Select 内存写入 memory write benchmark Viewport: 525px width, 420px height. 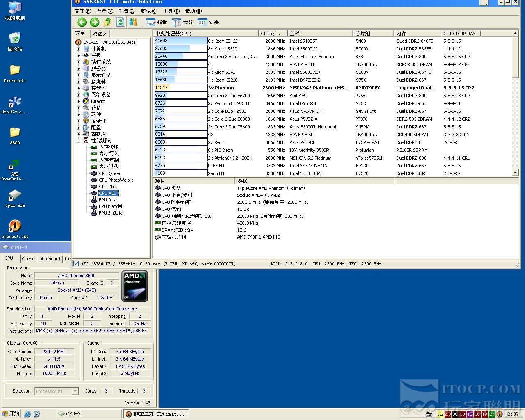[109, 154]
